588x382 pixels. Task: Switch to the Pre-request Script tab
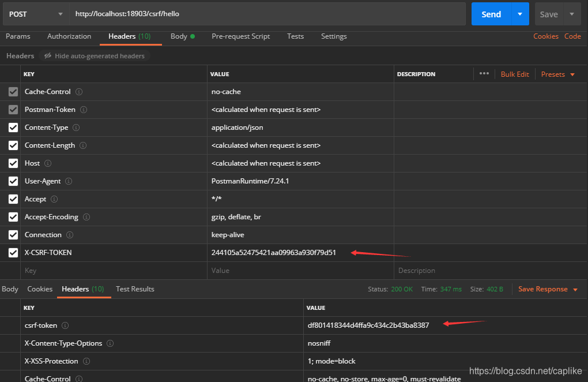coord(240,36)
